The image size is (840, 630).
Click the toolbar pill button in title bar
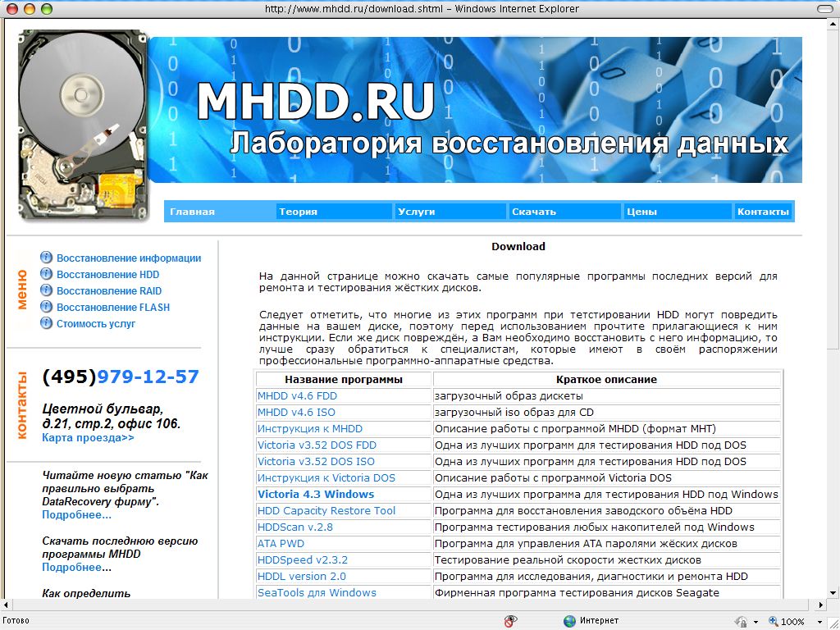[x=825, y=8]
